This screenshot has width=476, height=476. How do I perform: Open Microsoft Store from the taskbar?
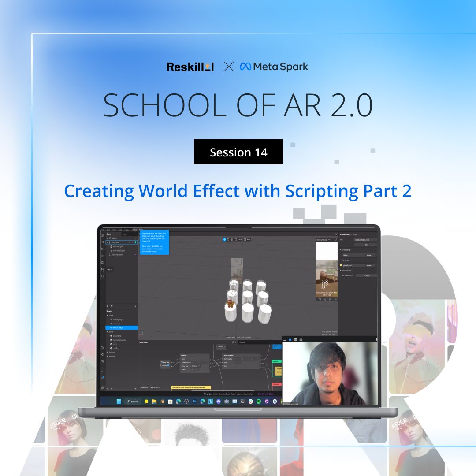click(x=170, y=402)
